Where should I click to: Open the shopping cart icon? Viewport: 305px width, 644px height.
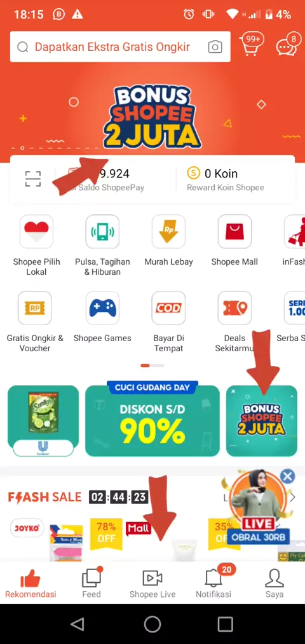pyautogui.click(x=251, y=45)
